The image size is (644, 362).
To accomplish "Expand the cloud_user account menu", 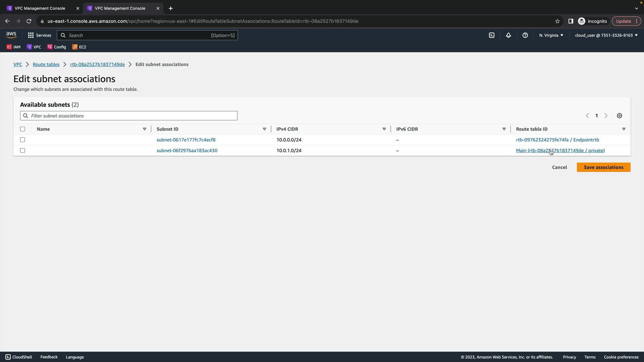I will tap(606, 35).
